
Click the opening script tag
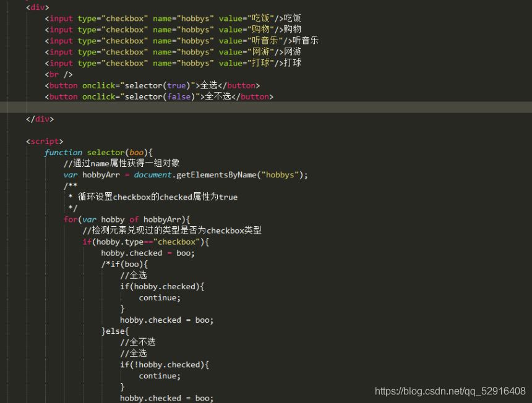pos(45,142)
